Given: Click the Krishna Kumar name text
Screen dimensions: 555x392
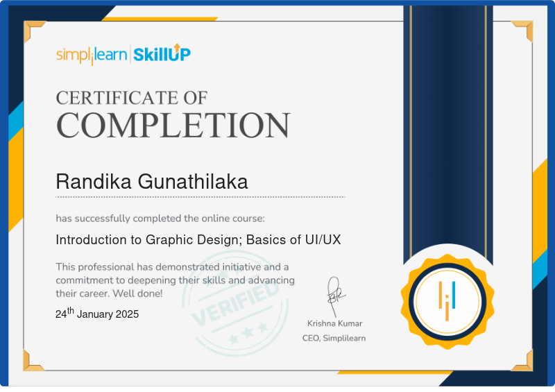Looking at the screenshot, I should tap(335, 323).
